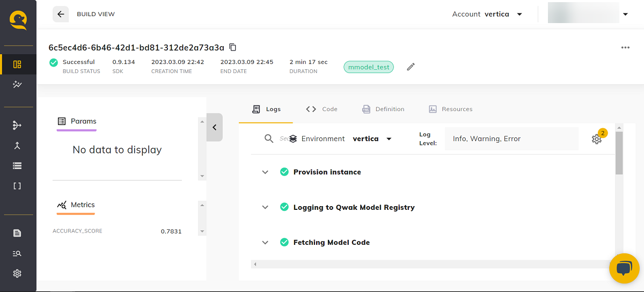Click the No data to display message

coord(117,150)
